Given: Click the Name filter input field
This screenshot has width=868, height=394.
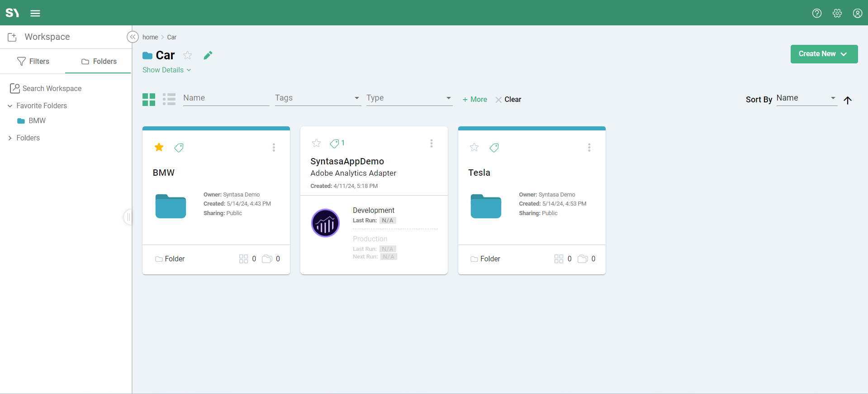Looking at the screenshot, I should (226, 98).
